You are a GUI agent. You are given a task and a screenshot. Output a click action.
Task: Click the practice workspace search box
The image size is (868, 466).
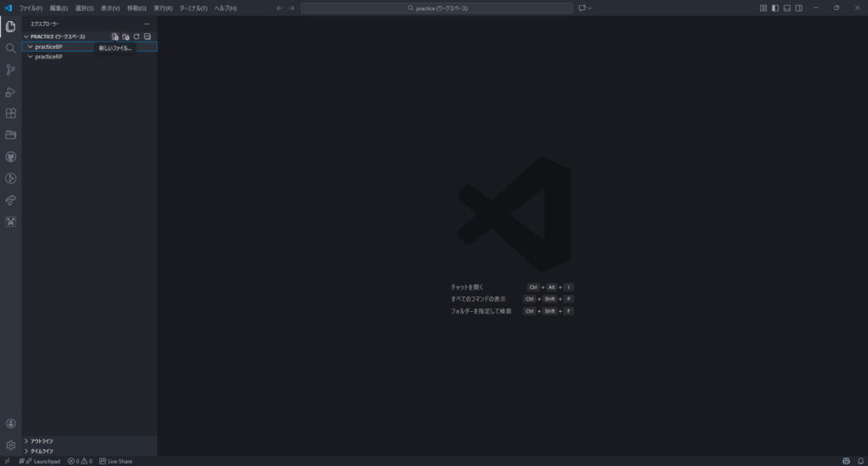(x=437, y=8)
